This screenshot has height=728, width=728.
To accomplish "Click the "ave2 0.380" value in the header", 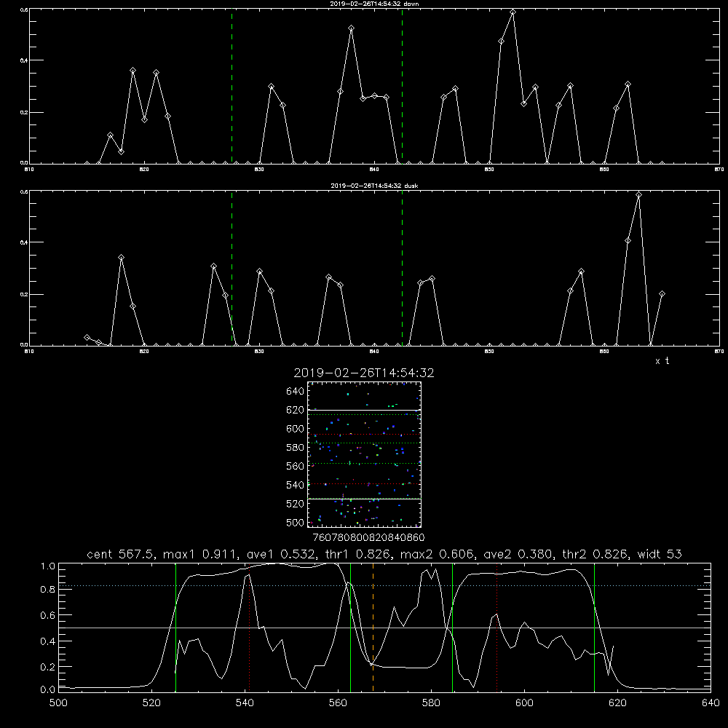I will (518, 554).
